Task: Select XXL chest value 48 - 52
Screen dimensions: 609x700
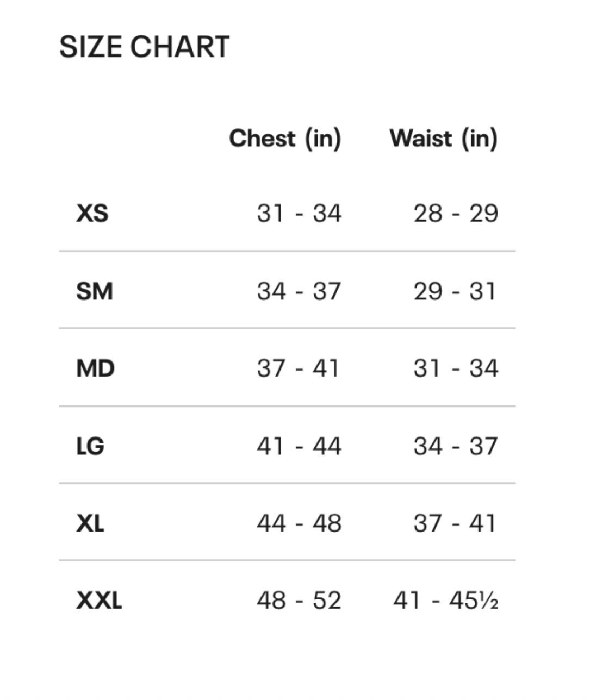Action: (x=299, y=601)
